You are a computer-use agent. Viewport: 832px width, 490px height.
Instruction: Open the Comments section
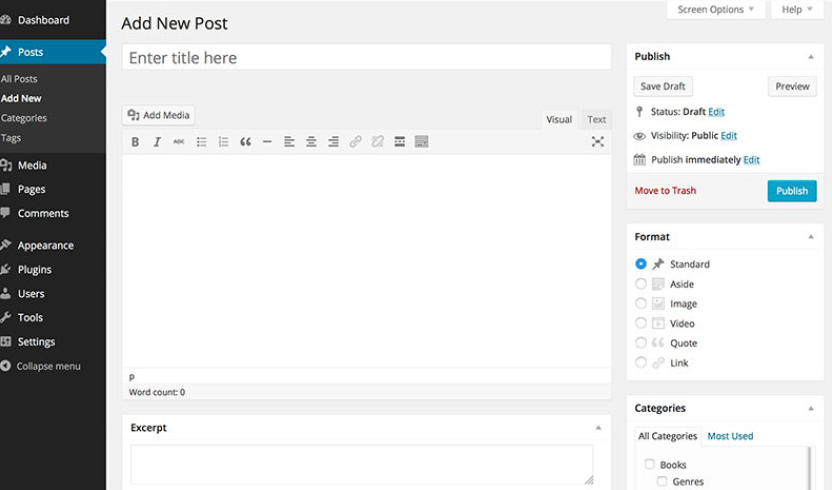coord(43,213)
